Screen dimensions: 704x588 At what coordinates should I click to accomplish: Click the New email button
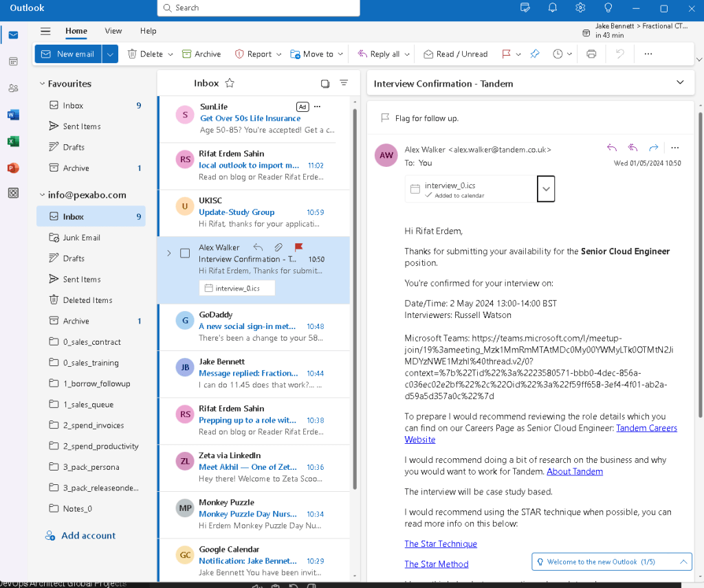68,54
